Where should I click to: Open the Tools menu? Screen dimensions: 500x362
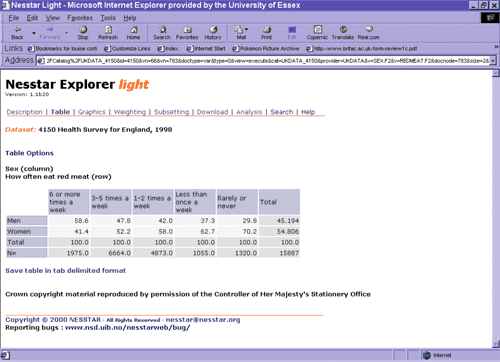(x=108, y=18)
